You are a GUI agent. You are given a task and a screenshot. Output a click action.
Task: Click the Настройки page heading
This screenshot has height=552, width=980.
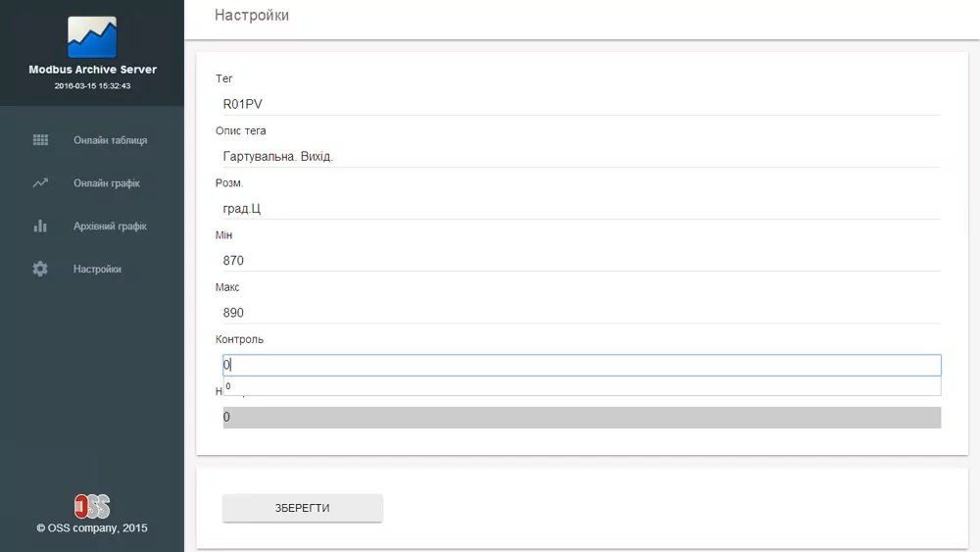pyautogui.click(x=252, y=15)
